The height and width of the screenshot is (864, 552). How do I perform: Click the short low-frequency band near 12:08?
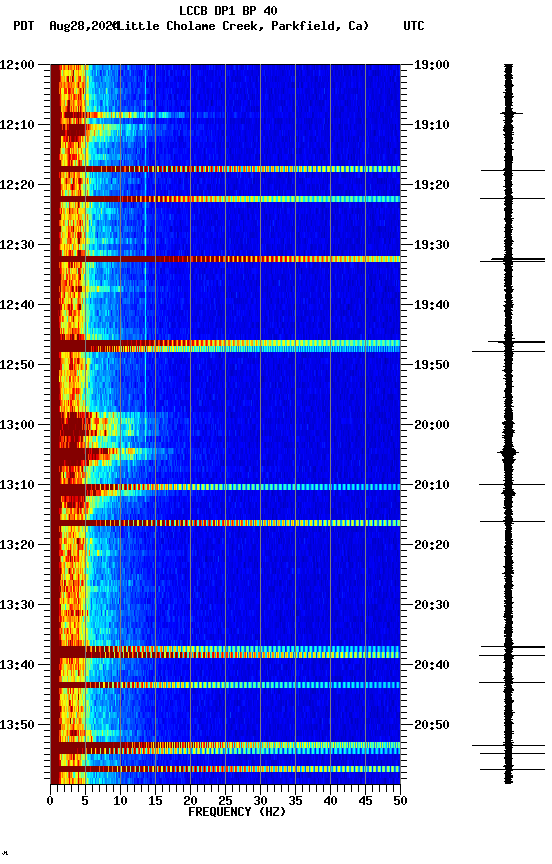pos(124,115)
